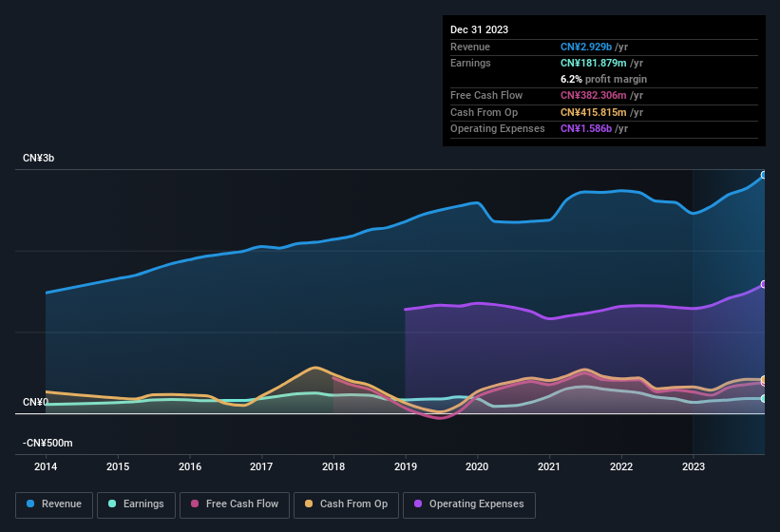Click the 2022 x-axis label

click(x=621, y=466)
